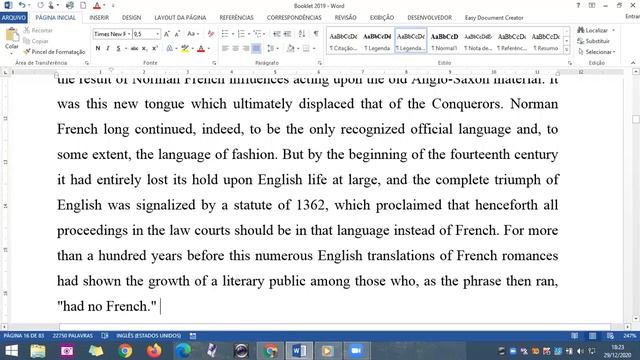Activate Pincel de Formatação (format painter)

54,52
